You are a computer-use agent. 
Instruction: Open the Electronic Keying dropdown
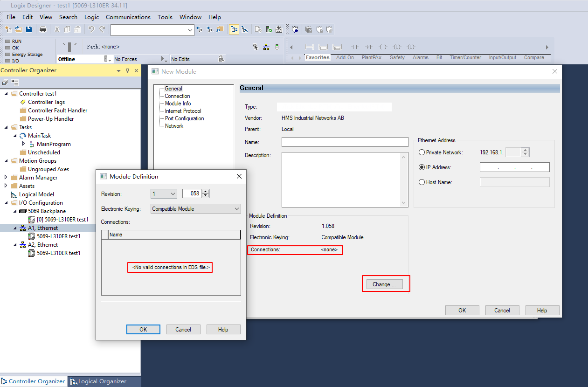(x=195, y=209)
